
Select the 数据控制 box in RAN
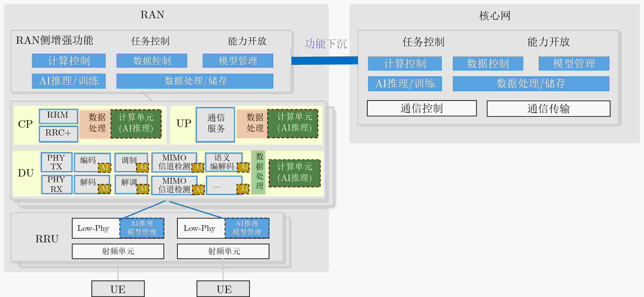click(x=152, y=60)
